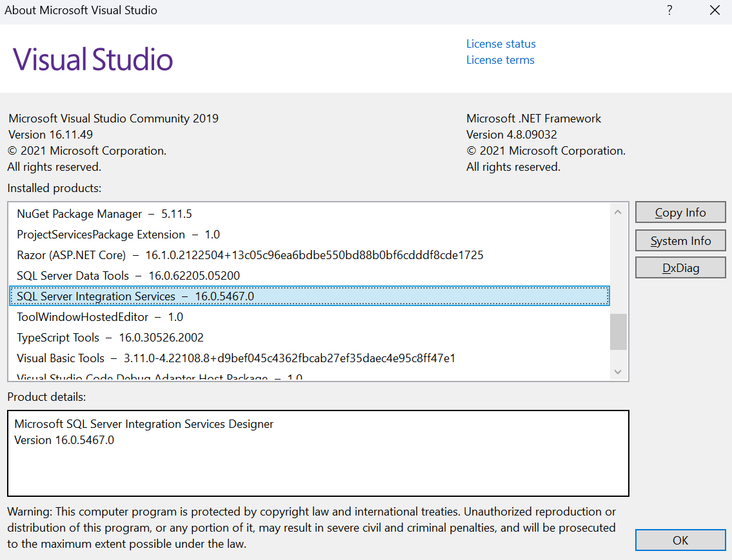
Task: Confirm the dialog with OK
Action: pos(680,540)
